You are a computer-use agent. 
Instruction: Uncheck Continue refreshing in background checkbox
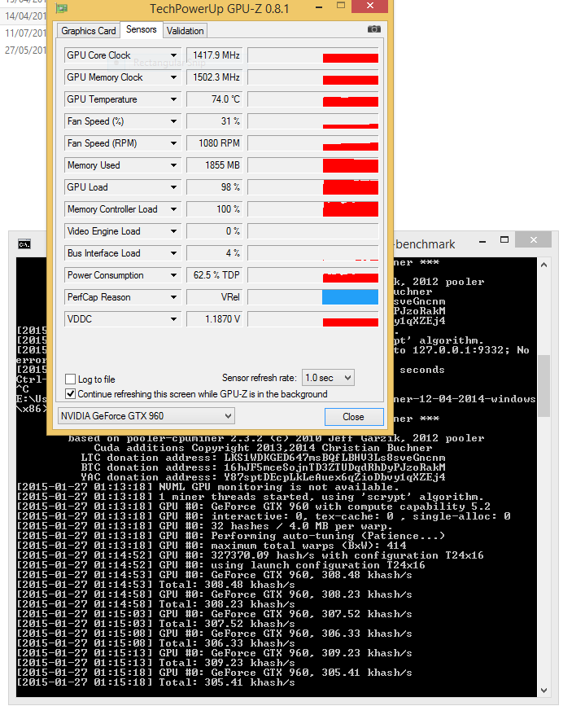pos(71,393)
